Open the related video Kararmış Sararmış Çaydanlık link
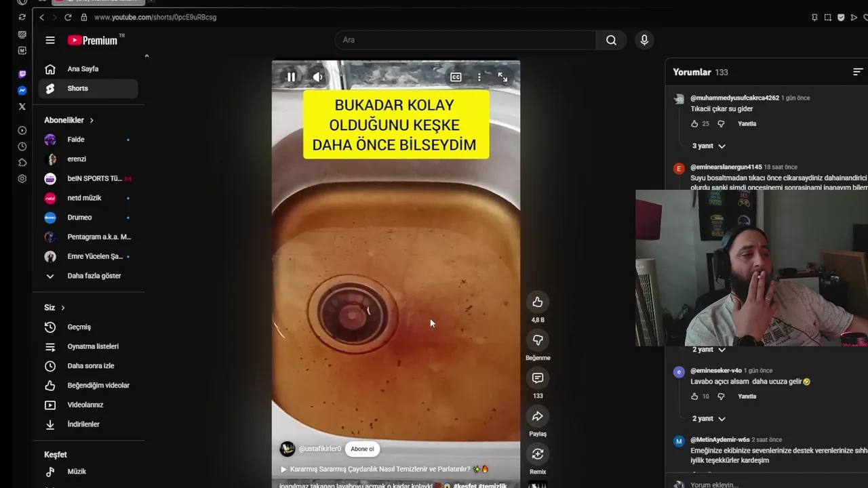The height and width of the screenshot is (488, 868). (384, 469)
